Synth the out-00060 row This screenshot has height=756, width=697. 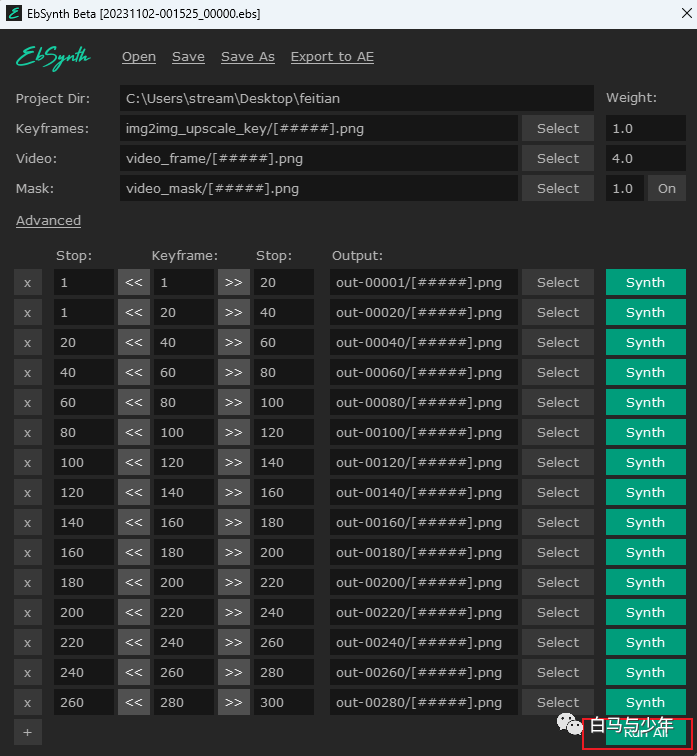(x=645, y=373)
